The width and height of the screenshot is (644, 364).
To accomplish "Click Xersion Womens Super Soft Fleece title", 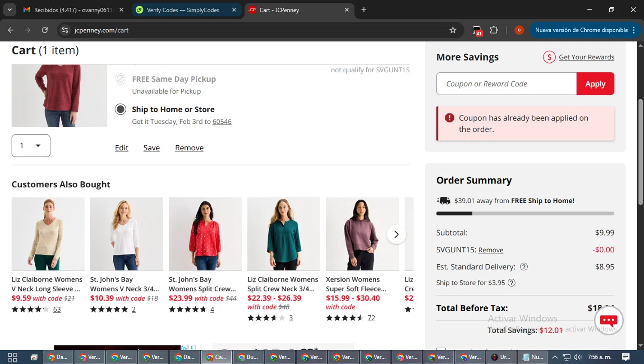I will pos(356,284).
